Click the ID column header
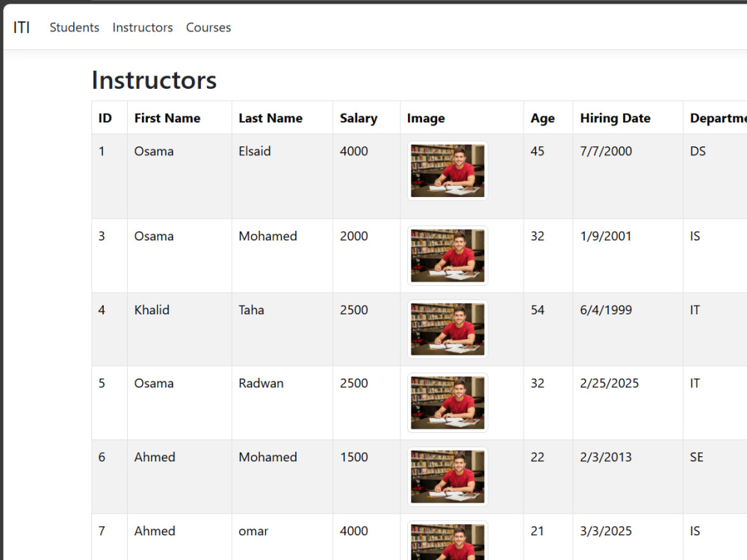This screenshot has height=560, width=747. (105, 118)
